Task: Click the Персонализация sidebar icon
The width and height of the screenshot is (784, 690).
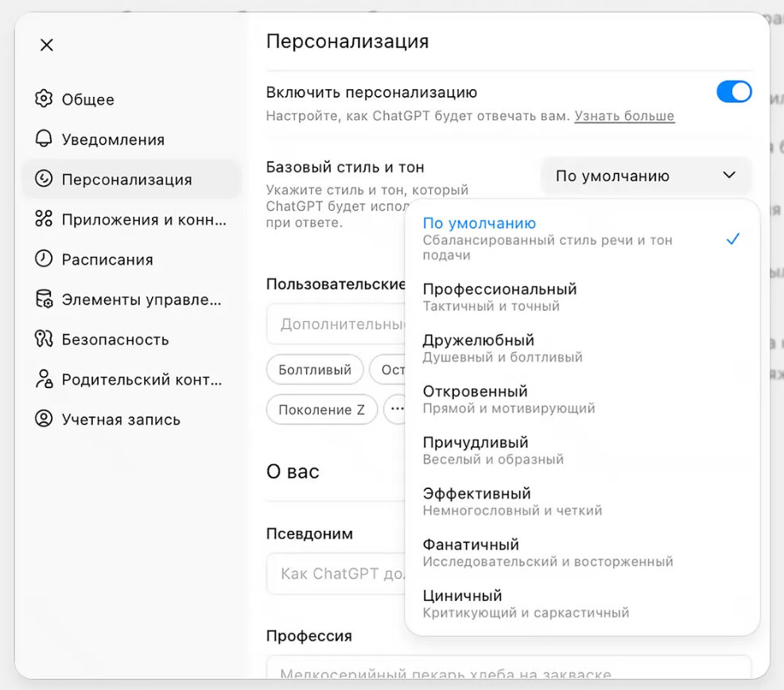Action: [44, 180]
